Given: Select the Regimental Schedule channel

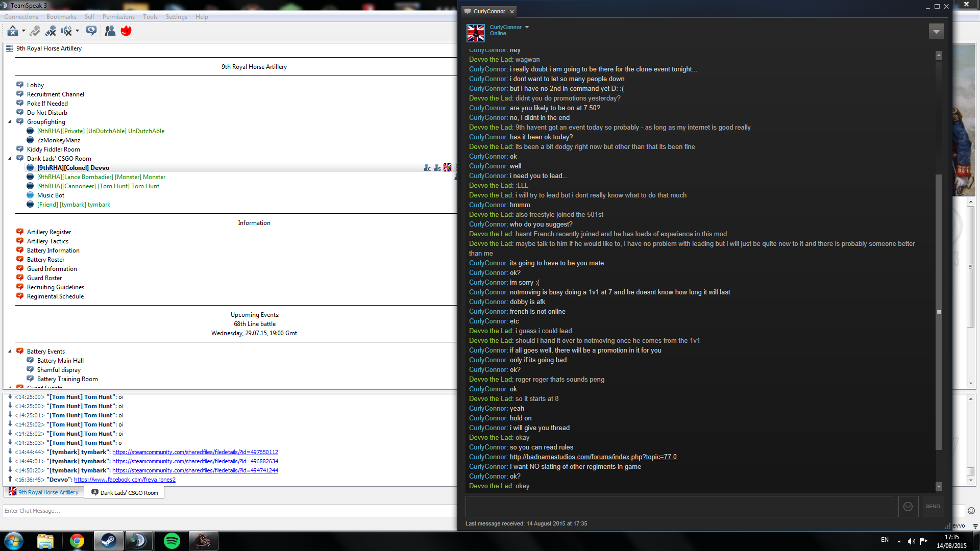Looking at the screenshot, I should tap(55, 296).
